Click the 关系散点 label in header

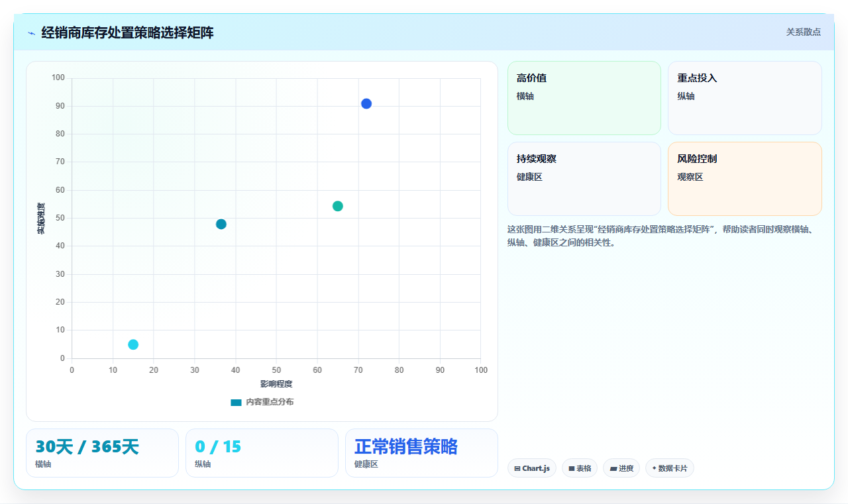click(x=803, y=32)
